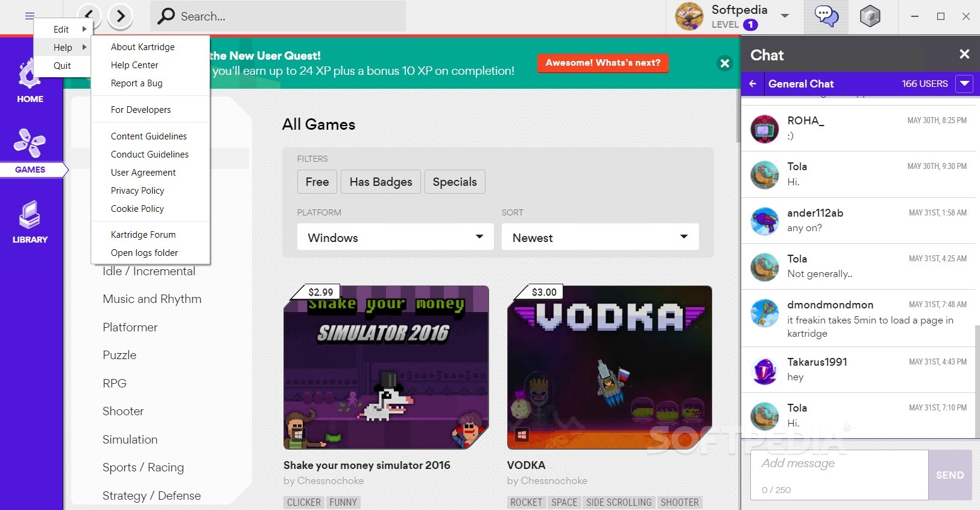Toggle the Has Badges filter
This screenshot has width=980, height=510.
(381, 182)
